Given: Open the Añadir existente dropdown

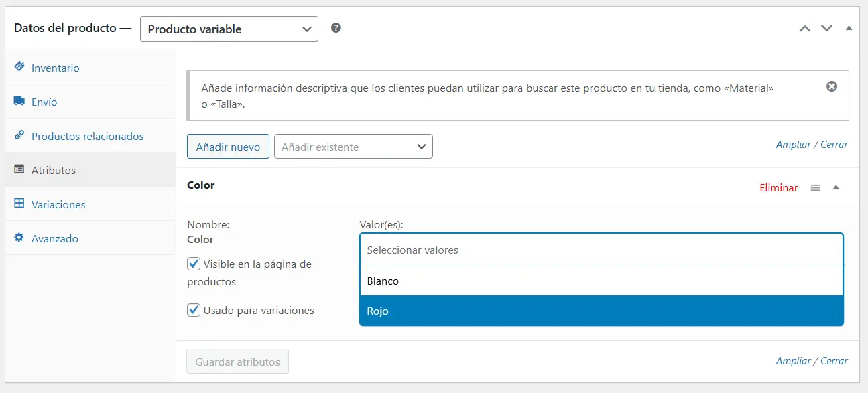Looking at the screenshot, I should 353,147.
